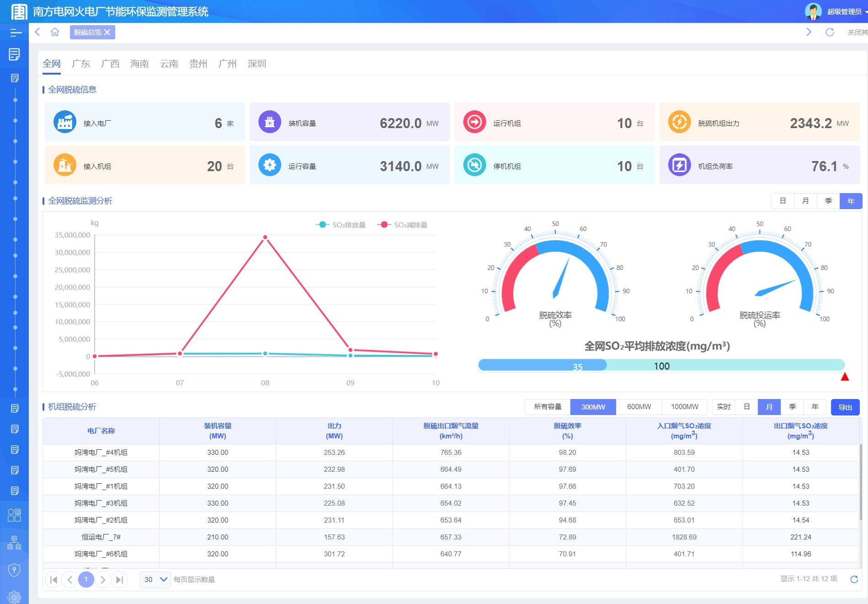This screenshot has width=868, height=604.
Task: Click the red triangle concentration marker
Action: [x=845, y=377]
